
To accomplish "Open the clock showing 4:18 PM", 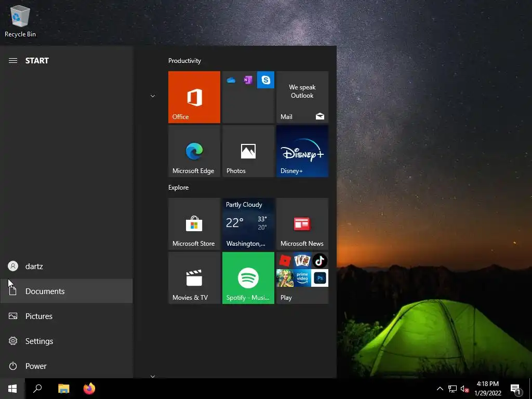I will [x=487, y=389].
